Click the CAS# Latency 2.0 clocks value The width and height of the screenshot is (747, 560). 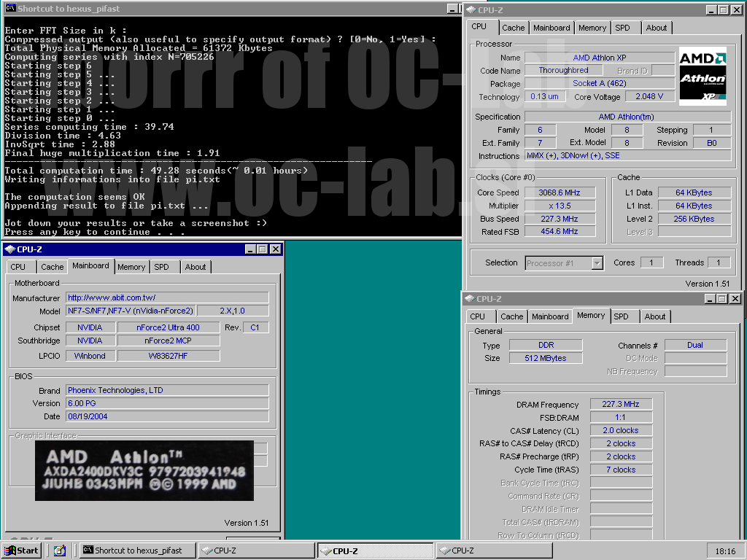[621, 430]
